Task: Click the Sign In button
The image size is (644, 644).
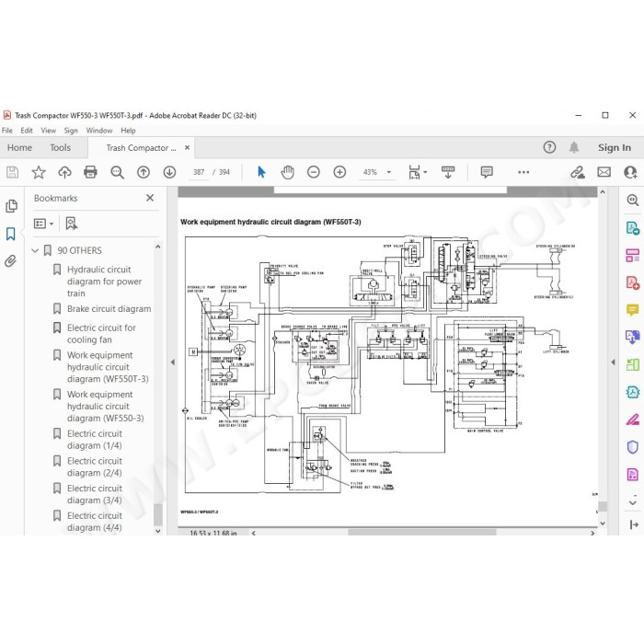Action: (x=615, y=147)
